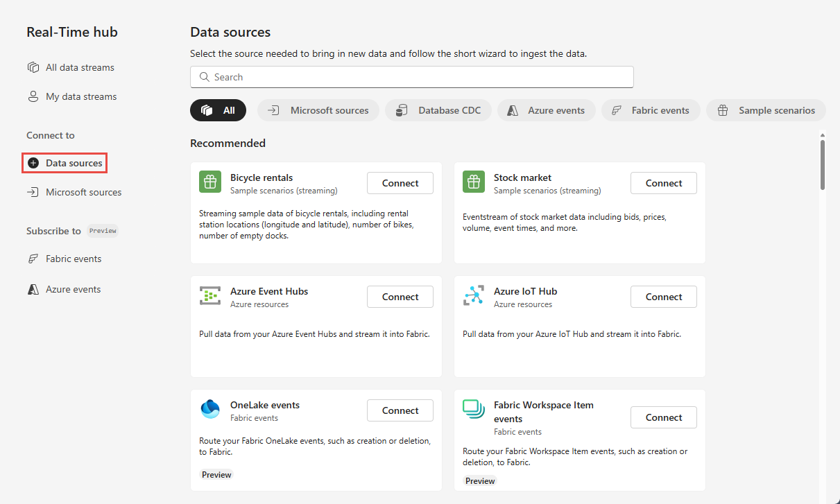Click the Azure Event Hubs icon

pyautogui.click(x=210, y=295)
